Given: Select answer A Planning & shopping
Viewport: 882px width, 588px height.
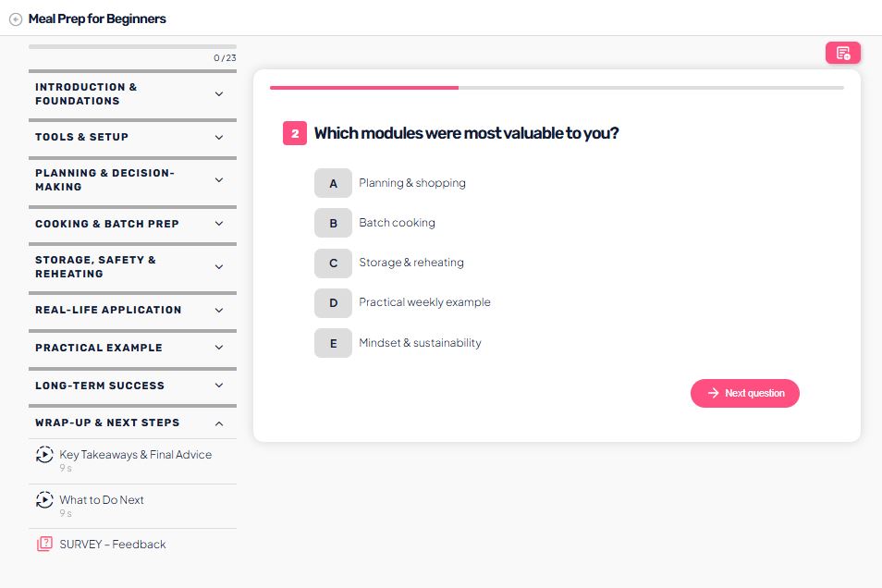Looking at the screenshot, I should point(333,183).
